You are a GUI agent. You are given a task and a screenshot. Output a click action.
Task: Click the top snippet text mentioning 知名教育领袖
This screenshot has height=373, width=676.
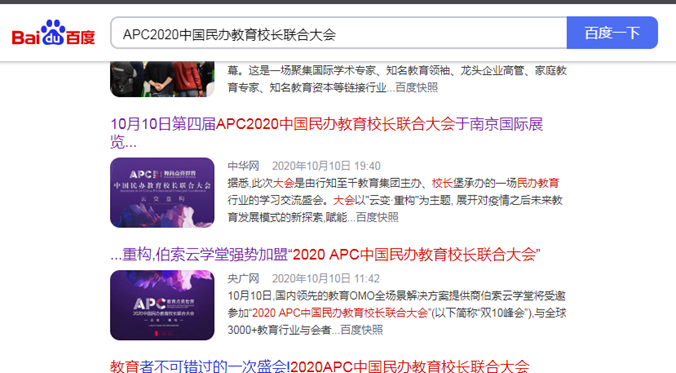tap(397, 79)
